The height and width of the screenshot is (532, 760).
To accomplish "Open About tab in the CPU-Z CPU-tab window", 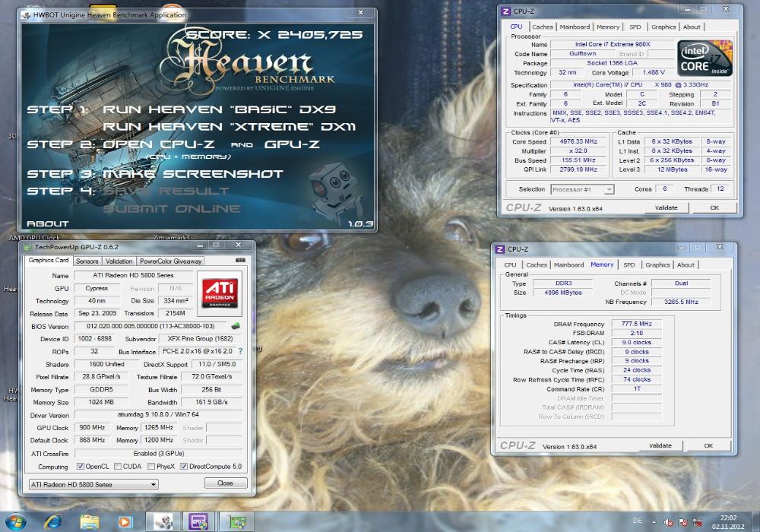I will click(692, 27).
